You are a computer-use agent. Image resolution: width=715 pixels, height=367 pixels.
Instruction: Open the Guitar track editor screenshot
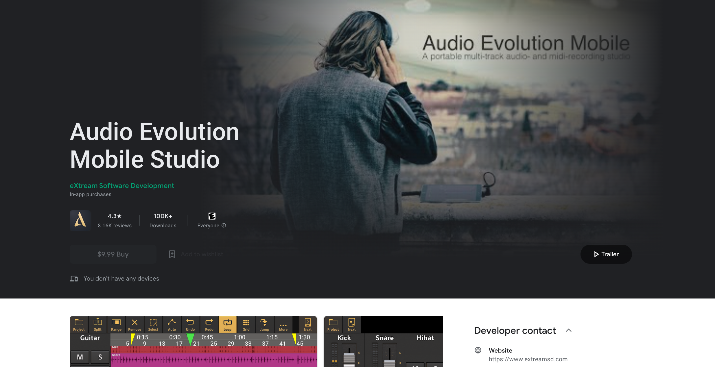[193, 341]
